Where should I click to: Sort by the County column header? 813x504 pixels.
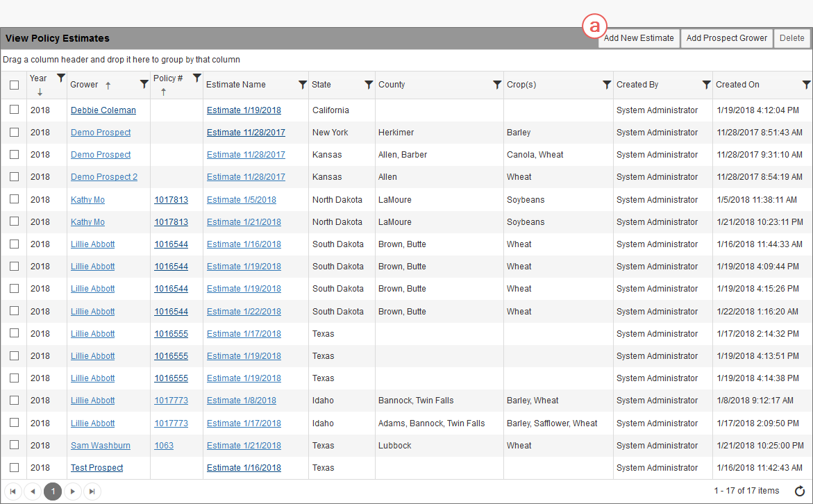[x=392, y=85]
